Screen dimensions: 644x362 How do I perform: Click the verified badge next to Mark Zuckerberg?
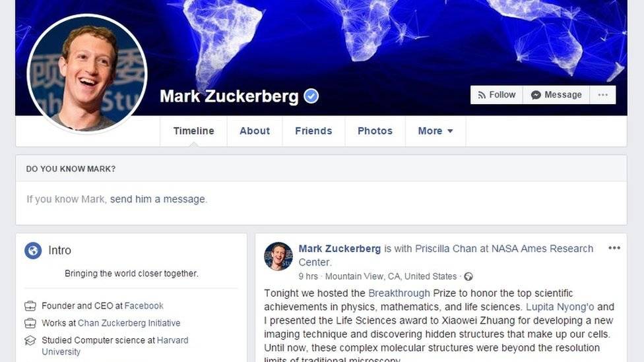pos(311,96)
